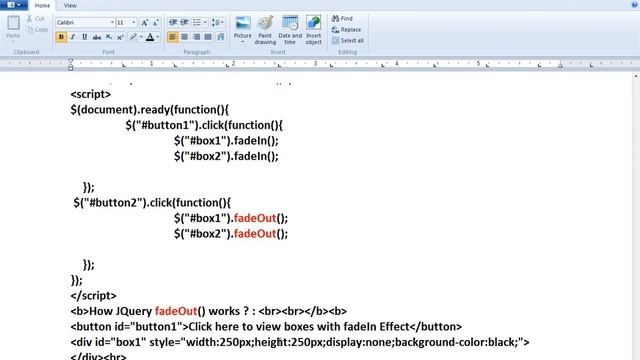Click on the '</script>' closing line
Image resolution: width=640 pixels, height=360 pixels.
pos(93,296)
